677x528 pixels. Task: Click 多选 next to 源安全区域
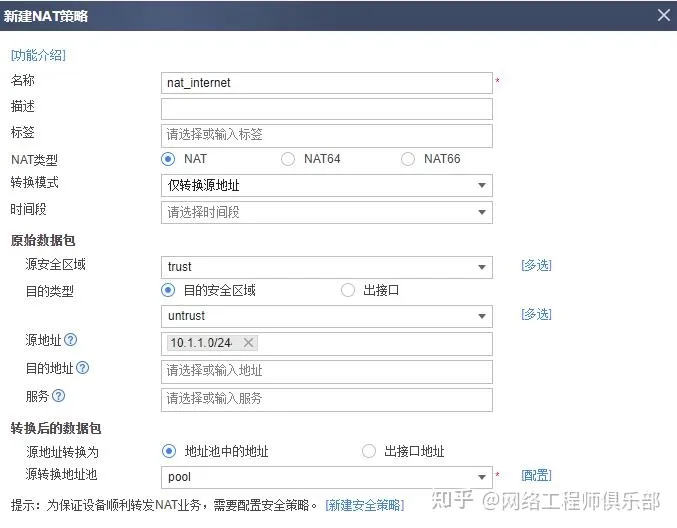click(x=536, y=265)
